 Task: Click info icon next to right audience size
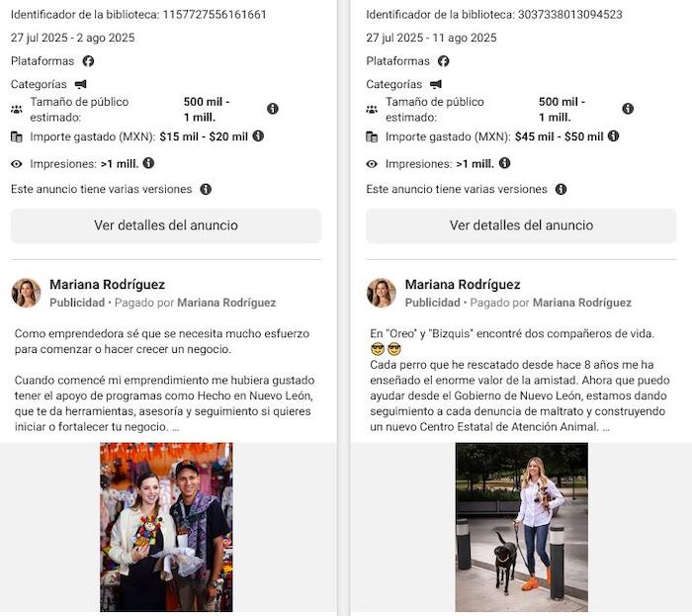coord(628,109)
